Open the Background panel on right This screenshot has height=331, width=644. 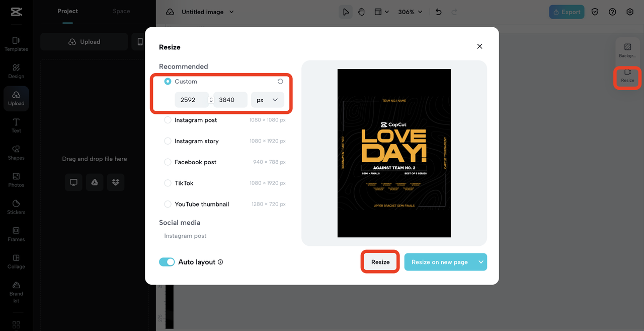(x=627, y=50)
